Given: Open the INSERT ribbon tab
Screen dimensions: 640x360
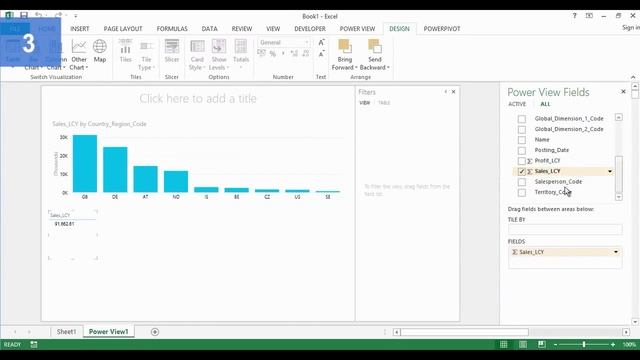Looking at the screenshot, I should 80,29.
